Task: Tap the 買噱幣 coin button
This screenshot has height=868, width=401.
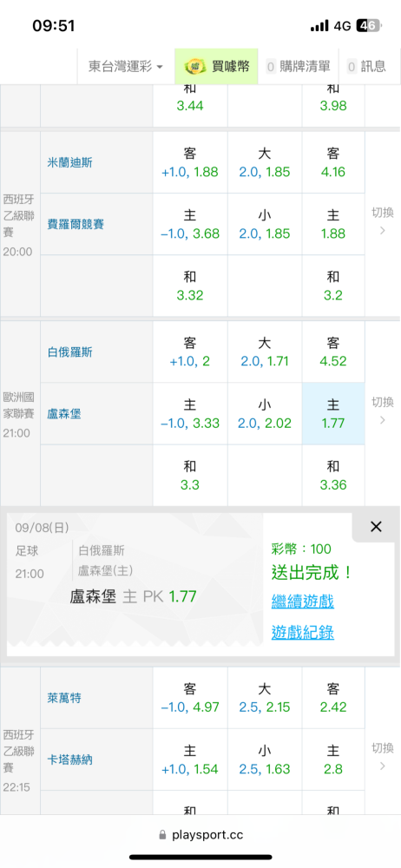Action: click(217, 67)
